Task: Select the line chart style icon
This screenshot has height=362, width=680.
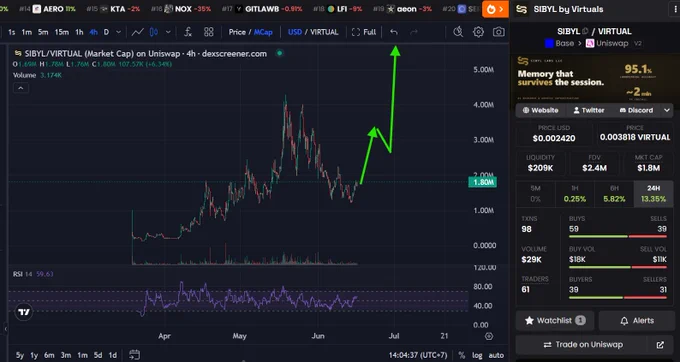Action: (x=138, y=32)
